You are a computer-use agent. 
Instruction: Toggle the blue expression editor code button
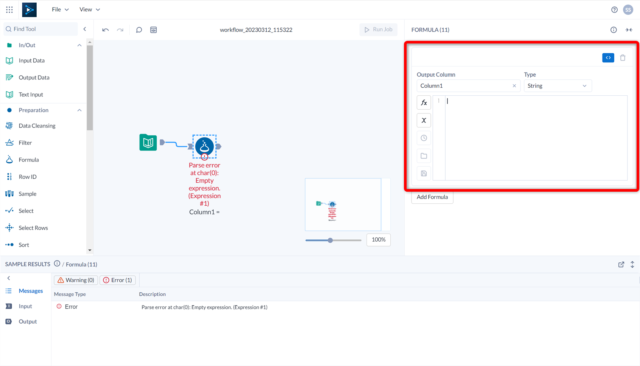coord(608,58)
